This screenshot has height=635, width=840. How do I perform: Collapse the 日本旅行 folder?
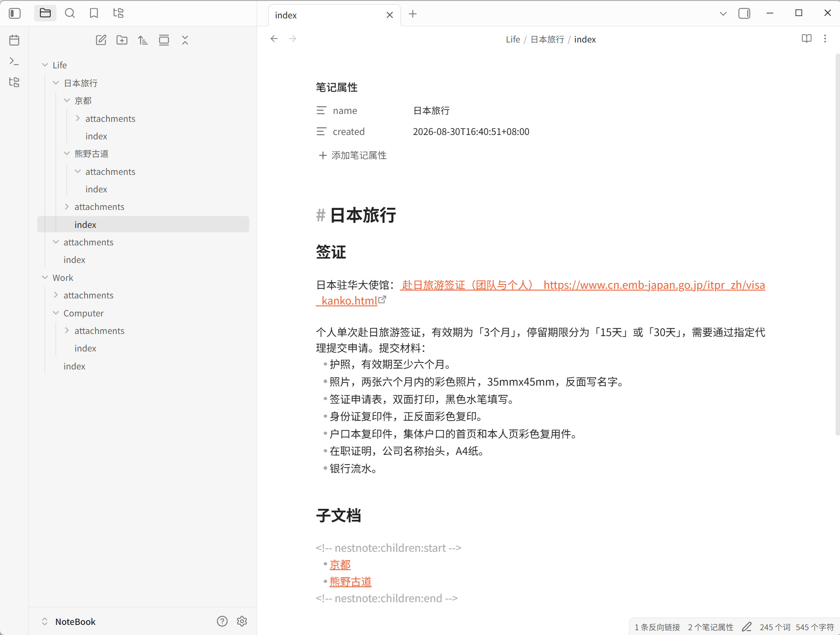[x=56, y=83]
